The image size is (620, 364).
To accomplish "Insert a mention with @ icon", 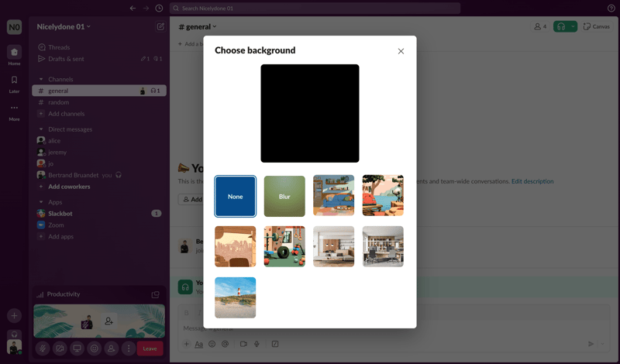I will [x=225, y=344].
